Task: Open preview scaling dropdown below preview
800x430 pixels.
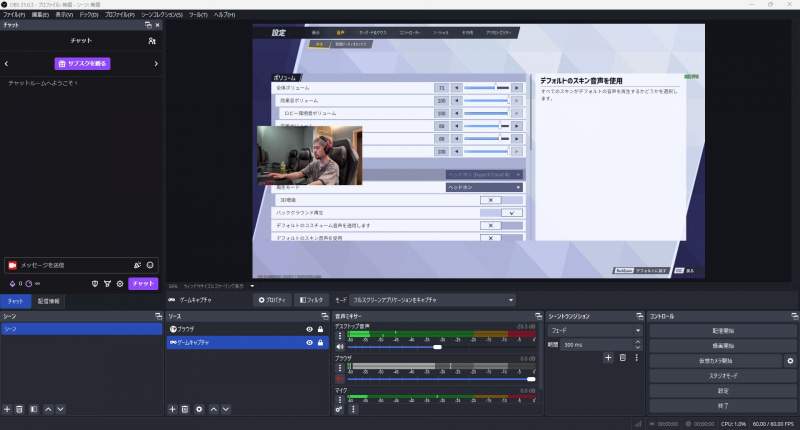Action: point(252,286)
